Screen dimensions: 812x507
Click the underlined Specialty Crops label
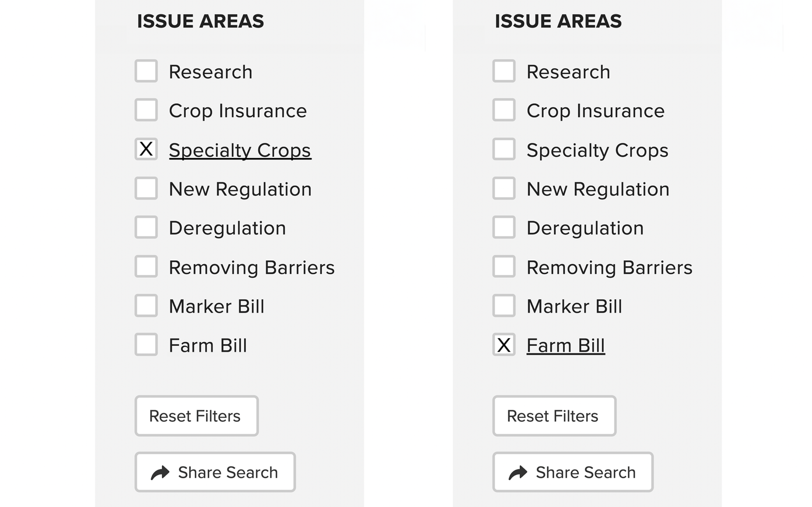click(x=240, y=150)
